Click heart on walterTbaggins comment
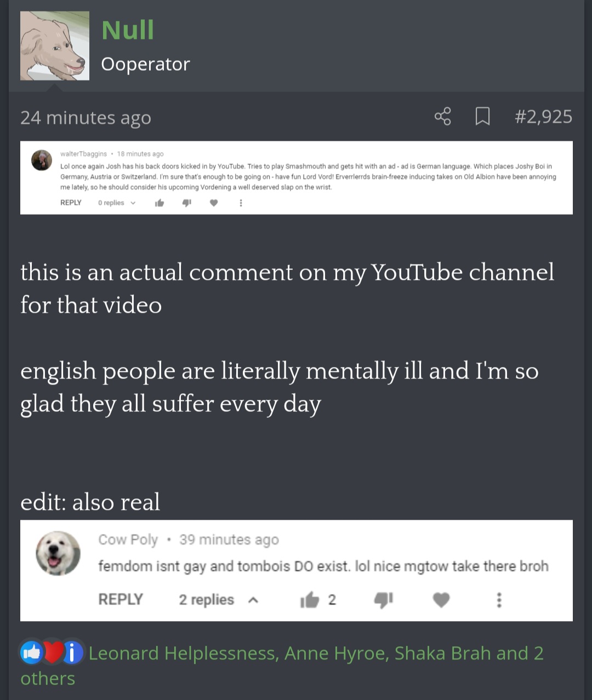This screenshot has height=700, width=592. pyautogui.click(x=214, y=203)
